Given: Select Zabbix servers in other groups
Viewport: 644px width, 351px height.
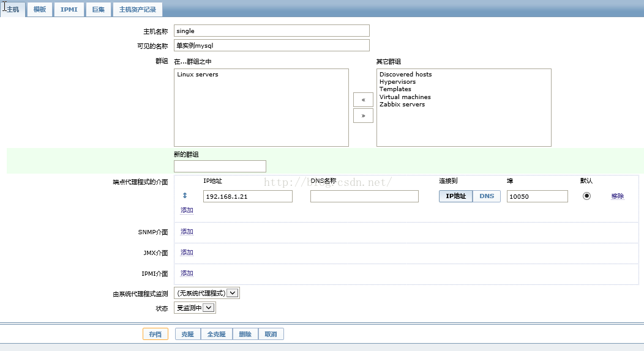Looking at the screenshot, I should click(402, 104).
